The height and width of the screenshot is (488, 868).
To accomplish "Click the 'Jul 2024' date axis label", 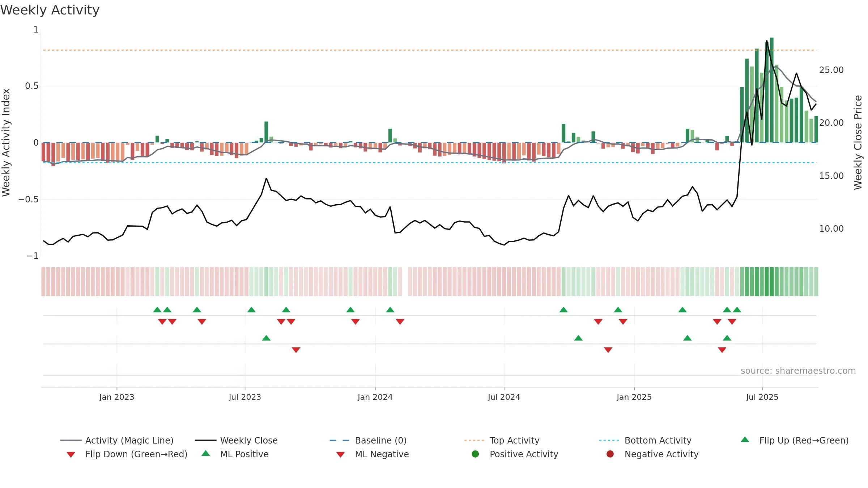I will point(504,397).
